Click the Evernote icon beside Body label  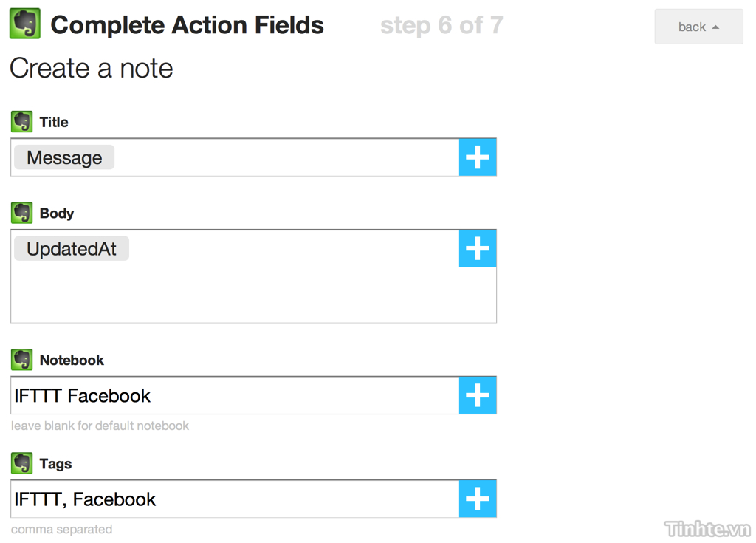coord(22,213)
